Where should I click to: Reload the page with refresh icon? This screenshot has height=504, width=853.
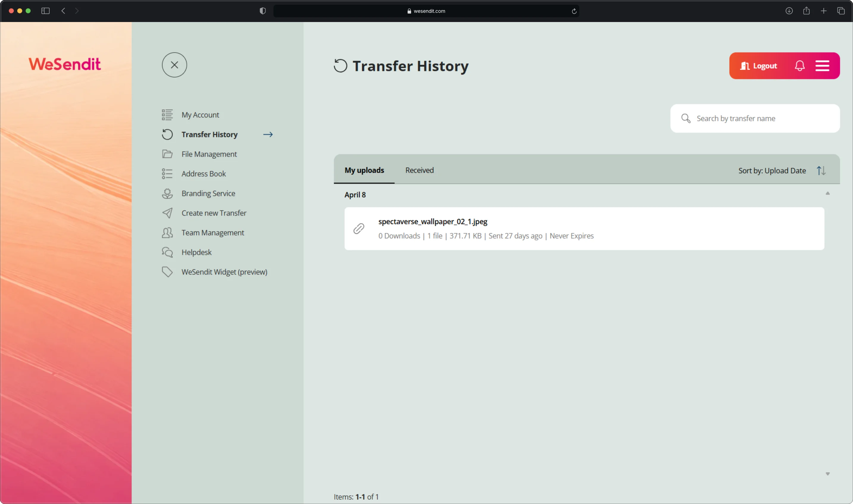[574, 11]
